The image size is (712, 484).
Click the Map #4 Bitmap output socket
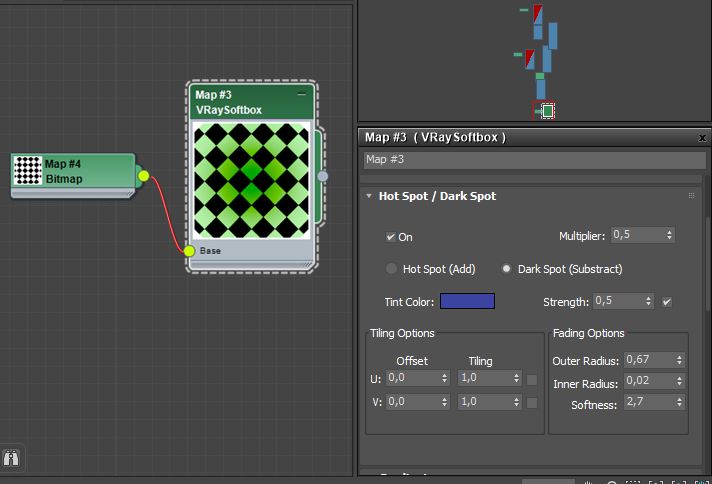143,176
